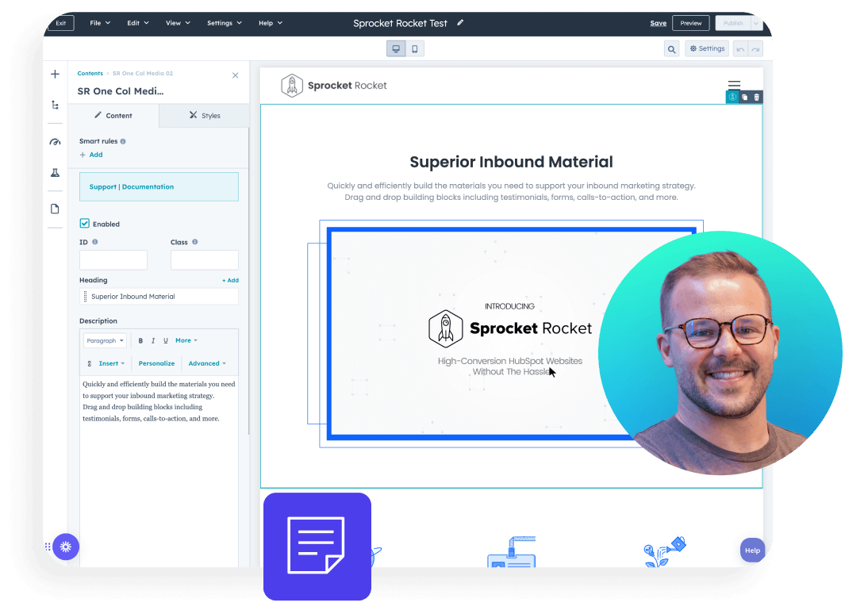Search the page using the magnifier icon
This screenshot has height=610, width=868.
click(x=671, y=48)
